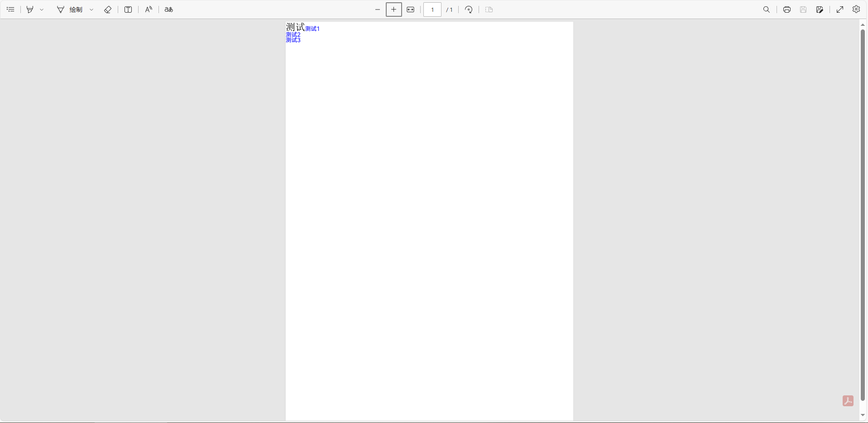Start the read aloud feature
The width and height of the screenshot is (868, 423).
tap(149, 10)
